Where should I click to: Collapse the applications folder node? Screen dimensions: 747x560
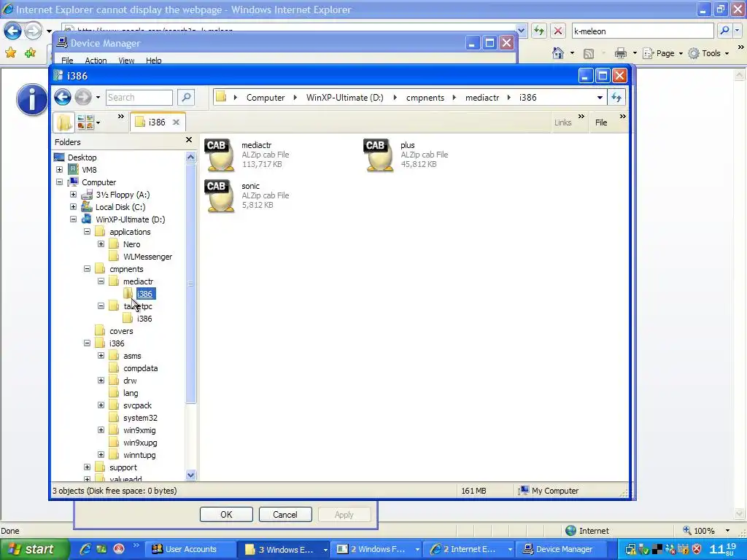coord(87,231)
